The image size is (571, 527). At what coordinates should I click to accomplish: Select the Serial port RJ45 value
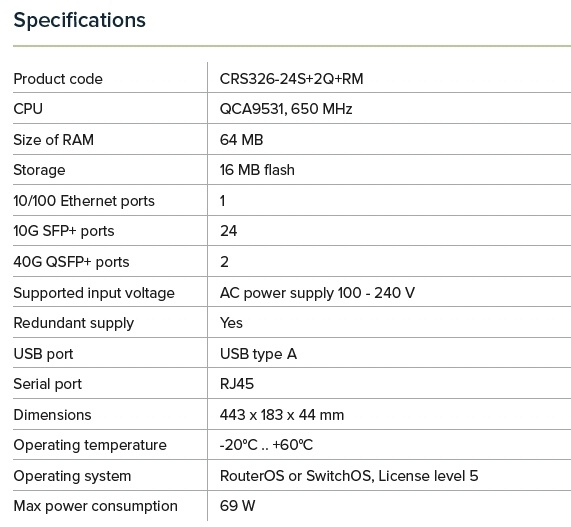point(236,384)
